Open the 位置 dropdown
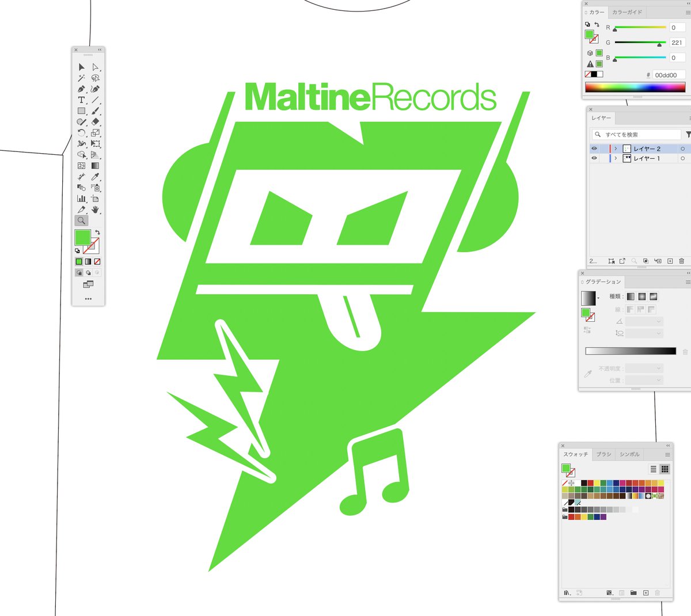The height and width of the screenshot is (616, 691). pyautogui.click(x=659, y=381)
